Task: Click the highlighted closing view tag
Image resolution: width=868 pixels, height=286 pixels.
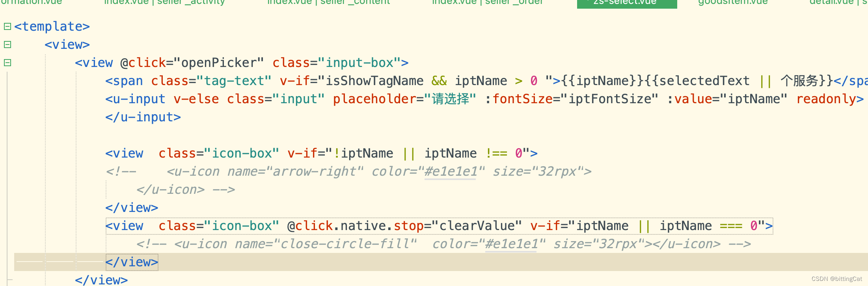Action: (x=132, y=262)
